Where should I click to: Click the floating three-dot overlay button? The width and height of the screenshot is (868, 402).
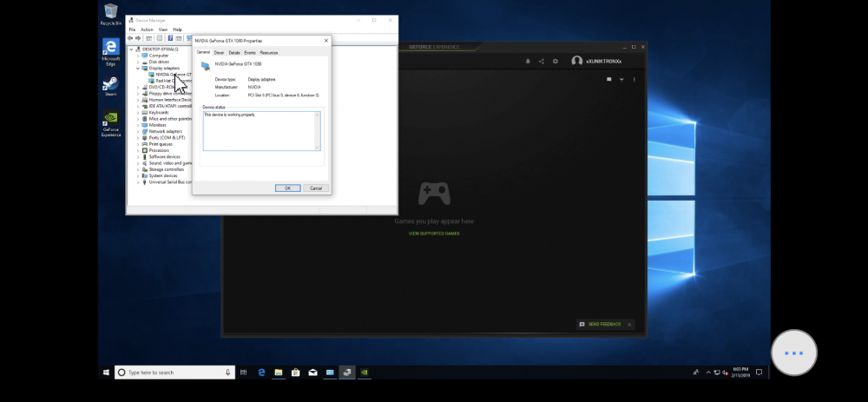pos(794,353)
